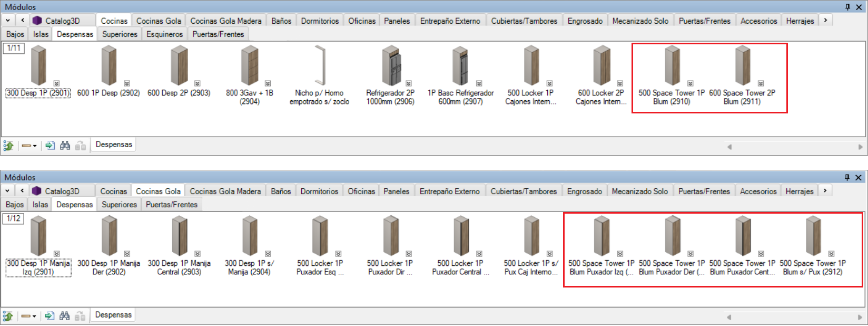The height and width of the screenshot is (326, 868).
Task: Switch to Baños tab in upper panel
Action: [x=281, y=21]
